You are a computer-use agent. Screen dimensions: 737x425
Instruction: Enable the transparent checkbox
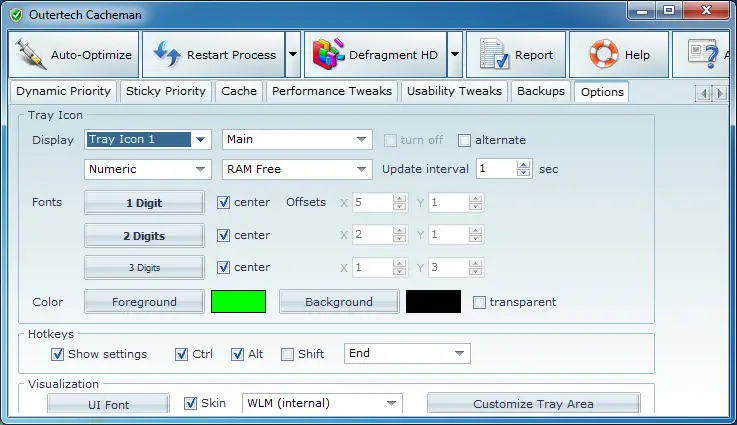(479, 302)
